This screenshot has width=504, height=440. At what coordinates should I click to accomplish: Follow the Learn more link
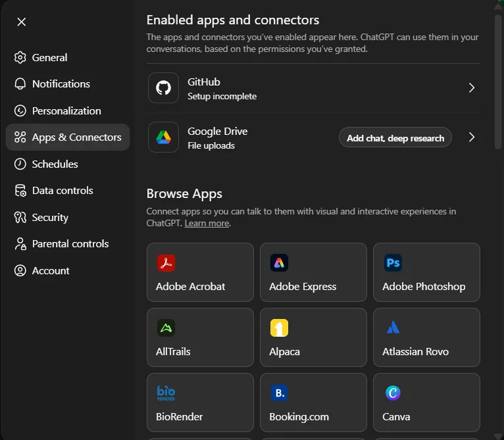click(x=207, y=224)
